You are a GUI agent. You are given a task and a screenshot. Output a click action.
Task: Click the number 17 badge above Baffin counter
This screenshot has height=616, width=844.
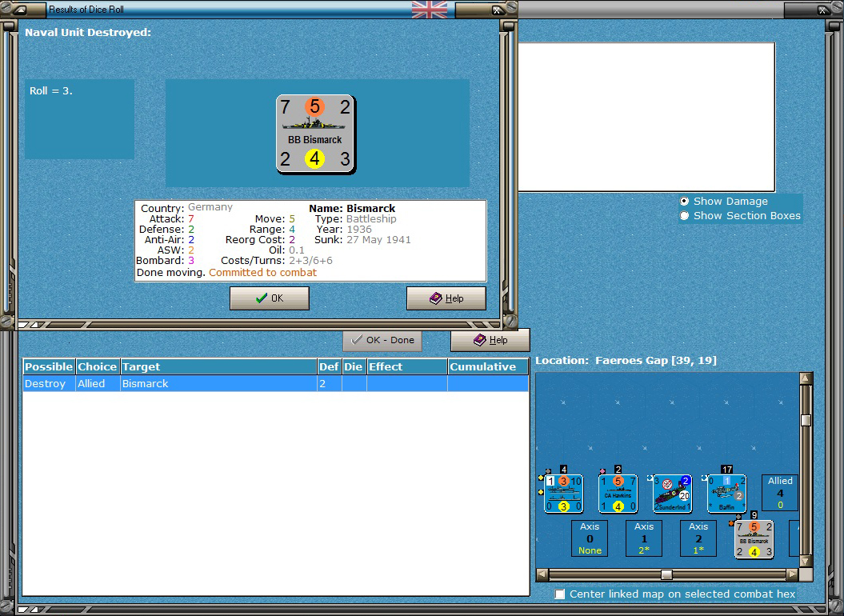tap(726, 470)
